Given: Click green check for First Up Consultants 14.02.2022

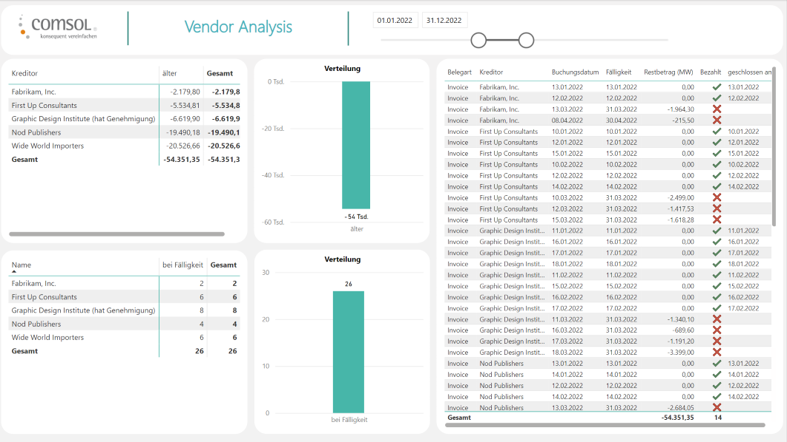Looking at the screenshot, I should [717, 187].
